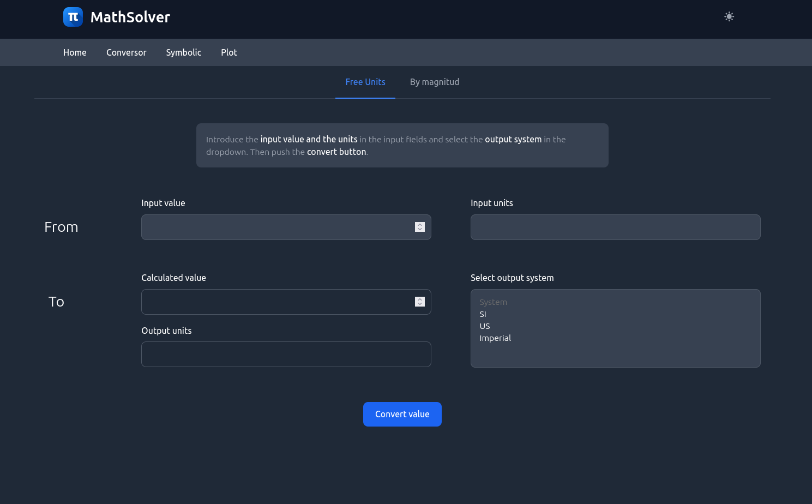Image resolution: width=812 pixels, height=504 pixels.
Task: Toggle the light/dark theme sun icon
Action: tap(729, 17)
